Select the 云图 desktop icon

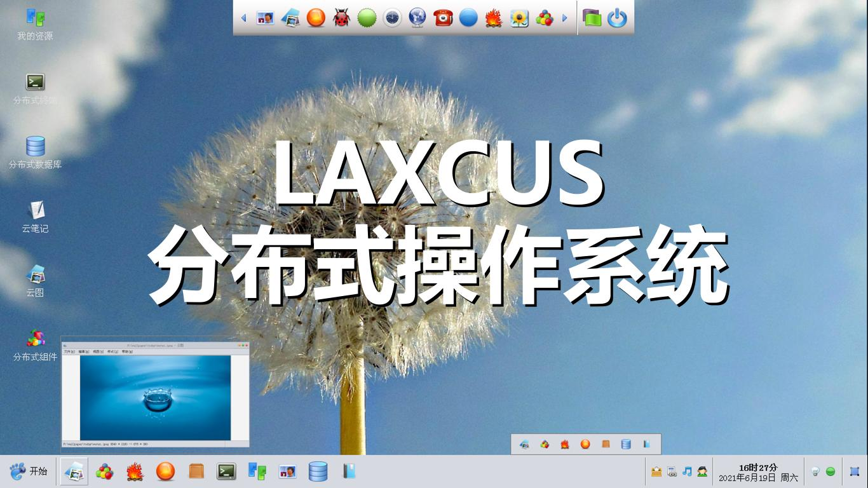[35, 281]
